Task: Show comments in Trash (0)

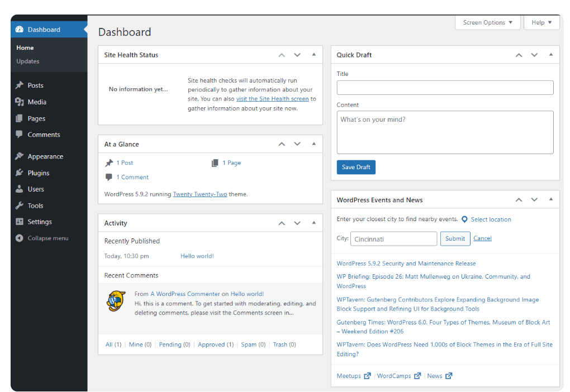Action: (x=284, y=345)
